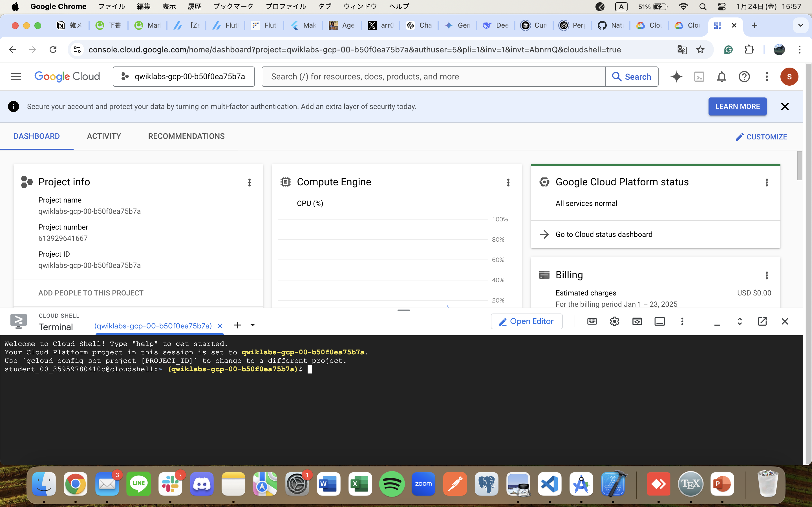Open the project picker dropdown

pos(184,76)
